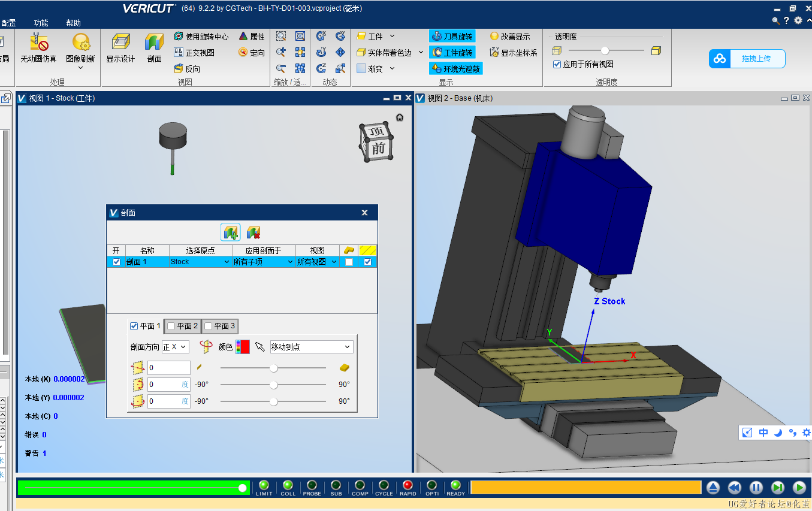The width and height of the screenshot is (812, 511).
Task: Click the rewind to start button
Action: click(735, 488)
